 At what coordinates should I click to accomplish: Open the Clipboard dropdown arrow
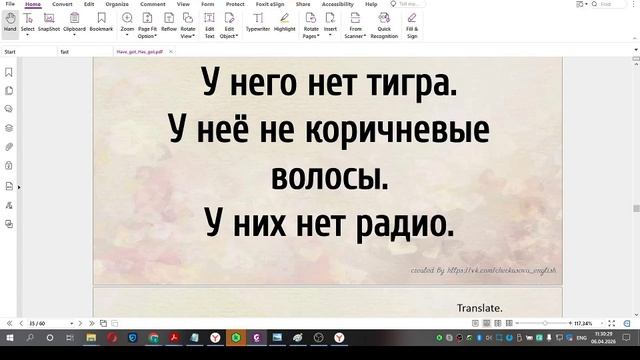(x=74, y=36)
